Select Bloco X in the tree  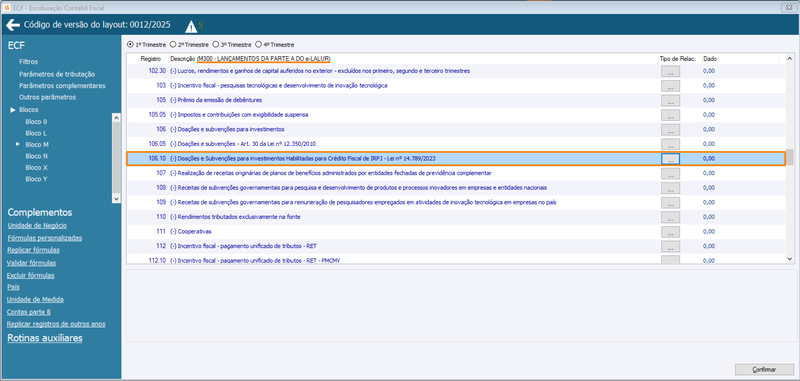click(36, 167)
